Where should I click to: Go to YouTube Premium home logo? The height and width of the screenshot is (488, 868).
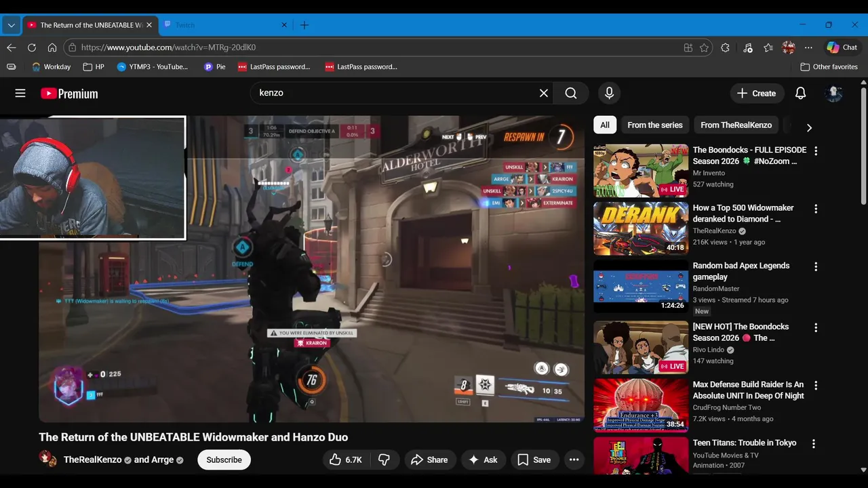[x=69, y=94]
